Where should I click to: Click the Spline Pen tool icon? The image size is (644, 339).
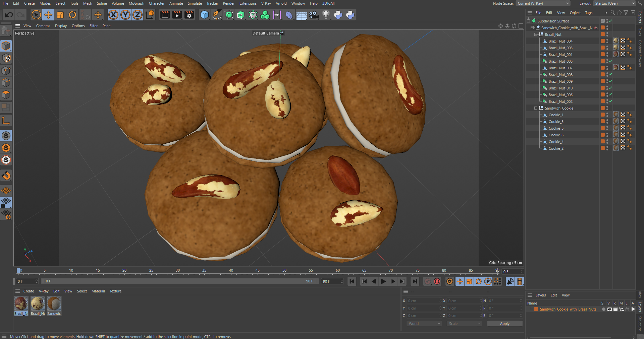217,15
